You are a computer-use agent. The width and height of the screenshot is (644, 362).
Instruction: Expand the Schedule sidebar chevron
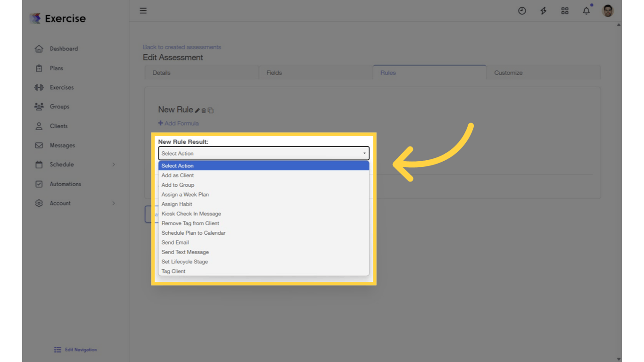[113, 165]
